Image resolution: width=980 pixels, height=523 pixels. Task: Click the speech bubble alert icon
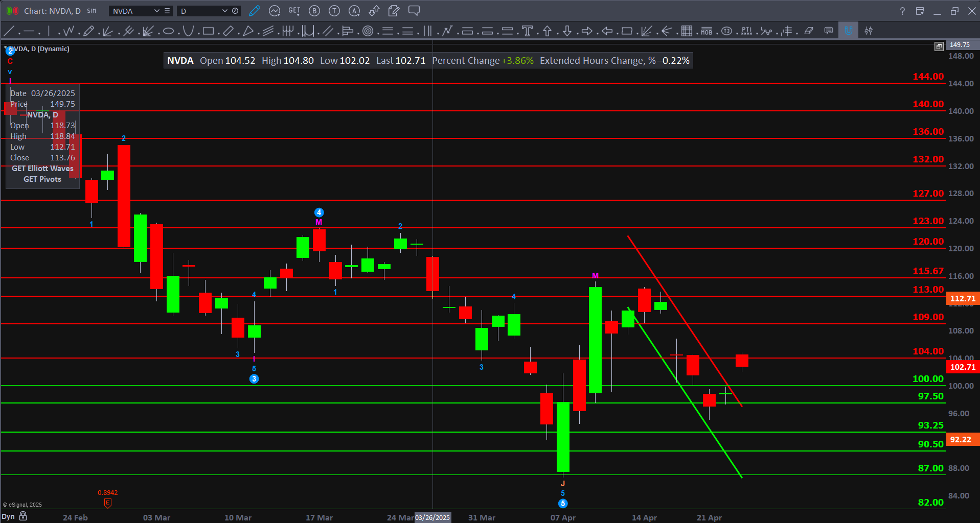(414, 11)
